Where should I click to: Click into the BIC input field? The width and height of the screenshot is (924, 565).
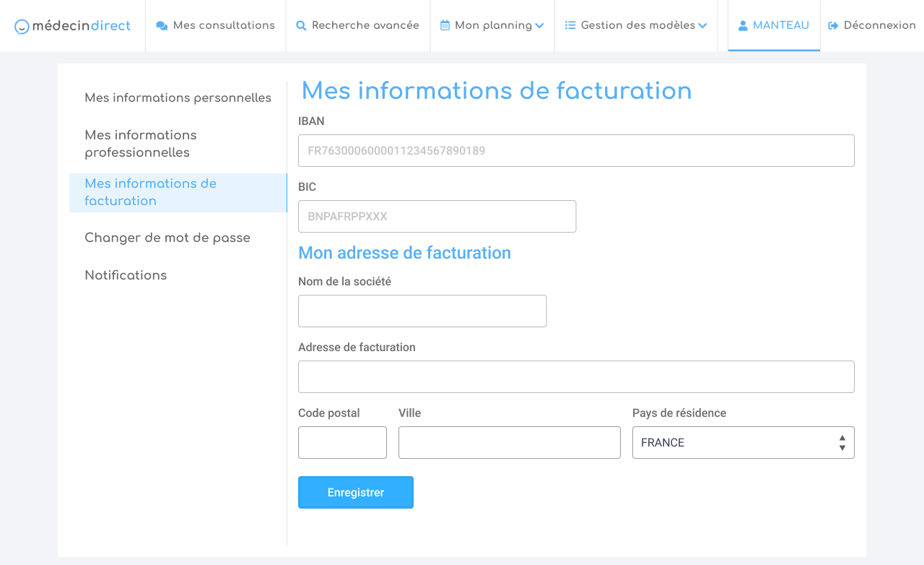coord(437,216)
